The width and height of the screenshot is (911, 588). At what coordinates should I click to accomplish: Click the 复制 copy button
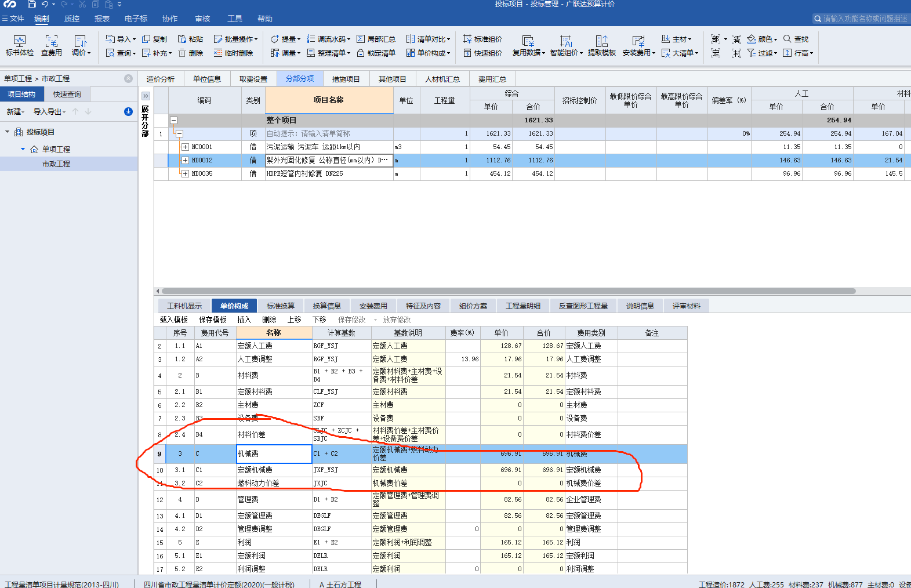coord(154,39)
